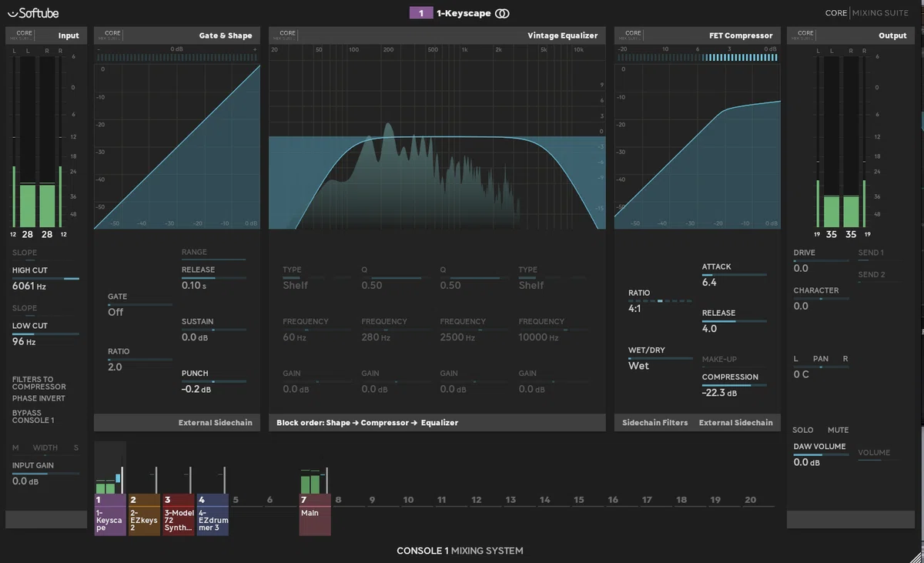Adjust compressor Attack slider
The image size is (924, 563).
pyautogui.click(x=734, y=275)
